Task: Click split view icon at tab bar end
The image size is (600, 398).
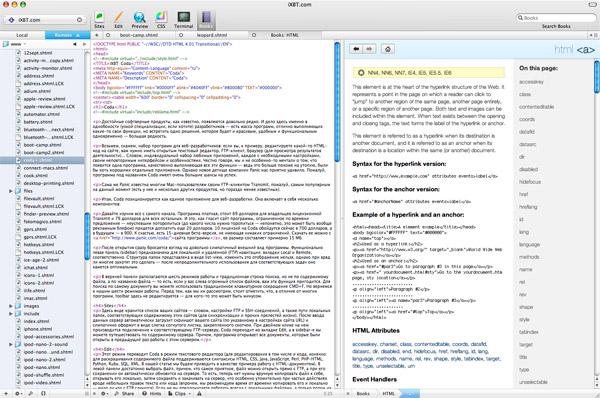Action: 595,35
